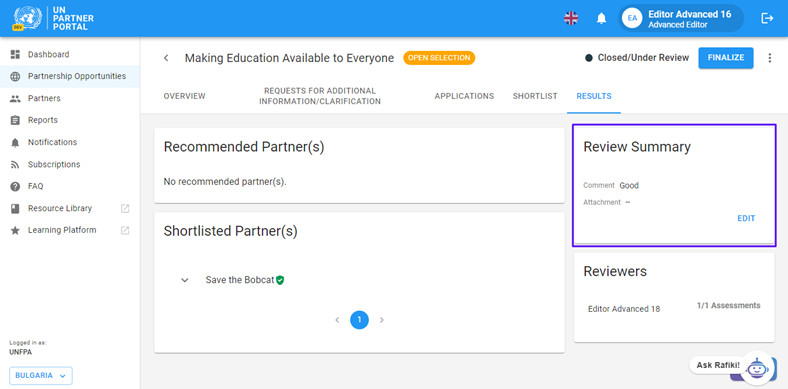
Task: Open Requests for Additional Information/Clarification tab
Action: (x=320, y=96)
